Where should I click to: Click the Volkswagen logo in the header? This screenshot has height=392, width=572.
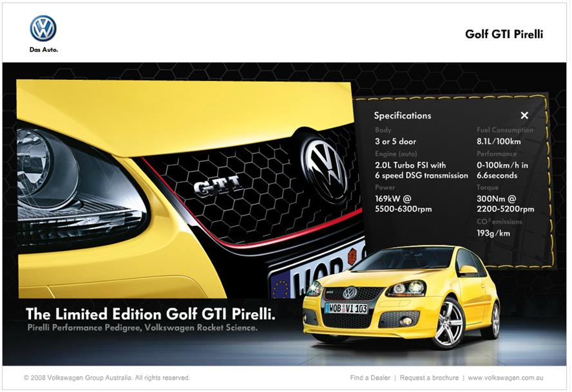click(43, 28)
